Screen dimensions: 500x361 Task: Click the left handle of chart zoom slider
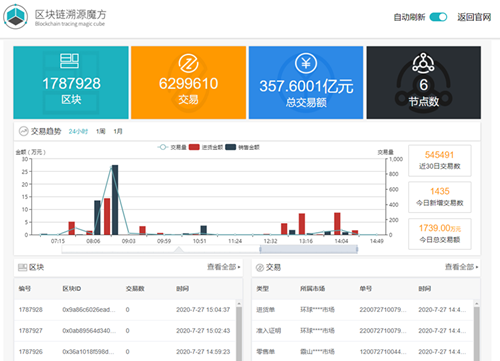click(x=260, y=249)
